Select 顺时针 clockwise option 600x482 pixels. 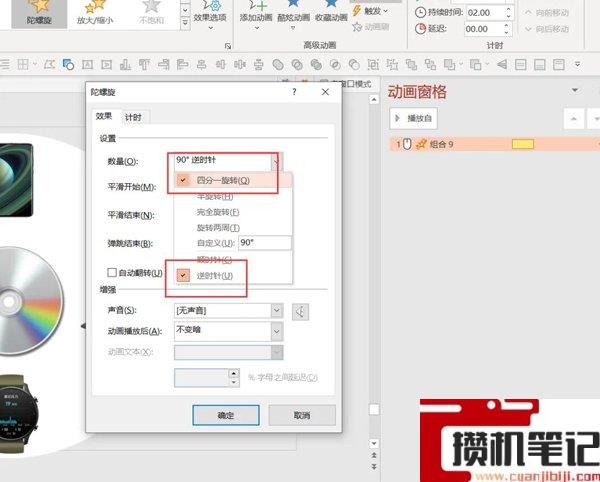pos(233,260)
